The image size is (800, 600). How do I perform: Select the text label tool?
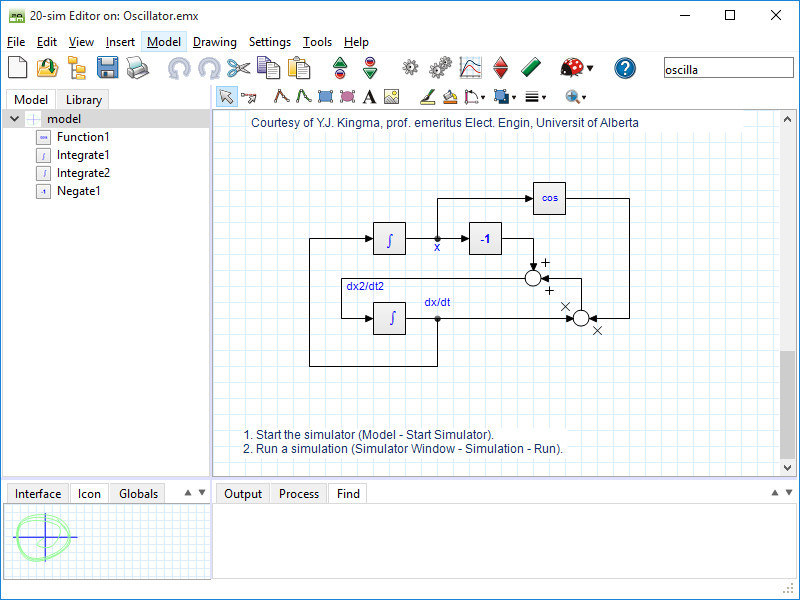[369, 97]
